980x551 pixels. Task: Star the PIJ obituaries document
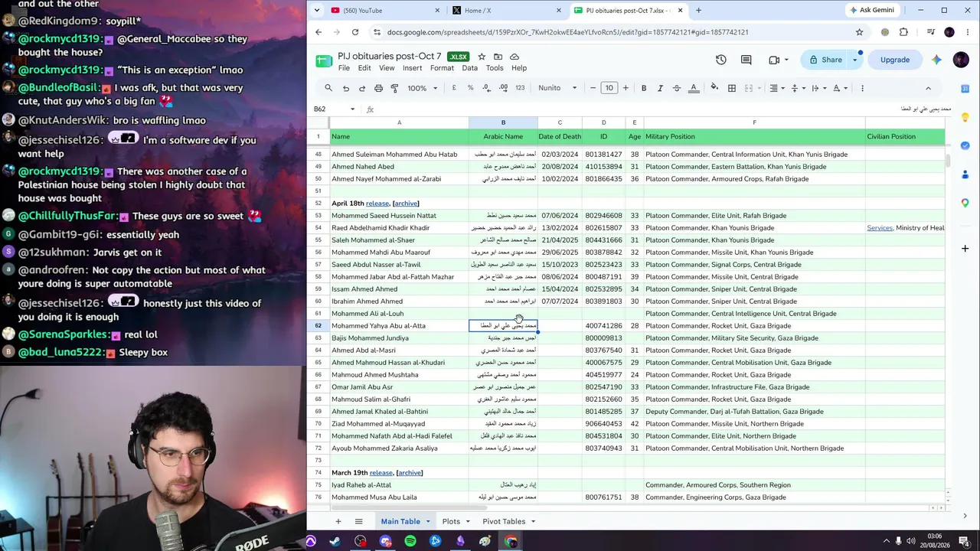coord(482,57)
